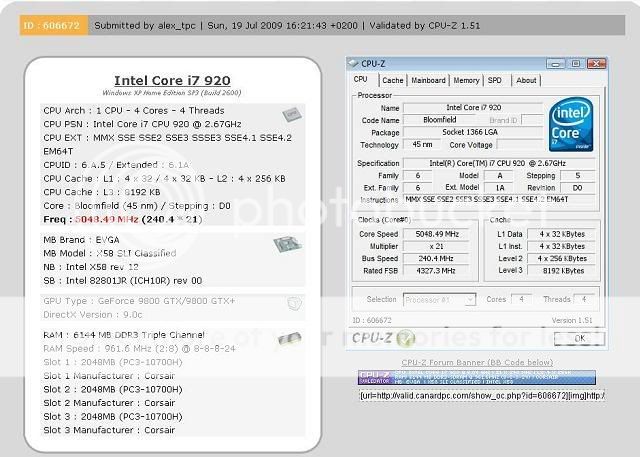The height and width of the screenshot is (457, 640).
Task: Click the MB Model X58 SLI Classified line
Action: point(110,253)
